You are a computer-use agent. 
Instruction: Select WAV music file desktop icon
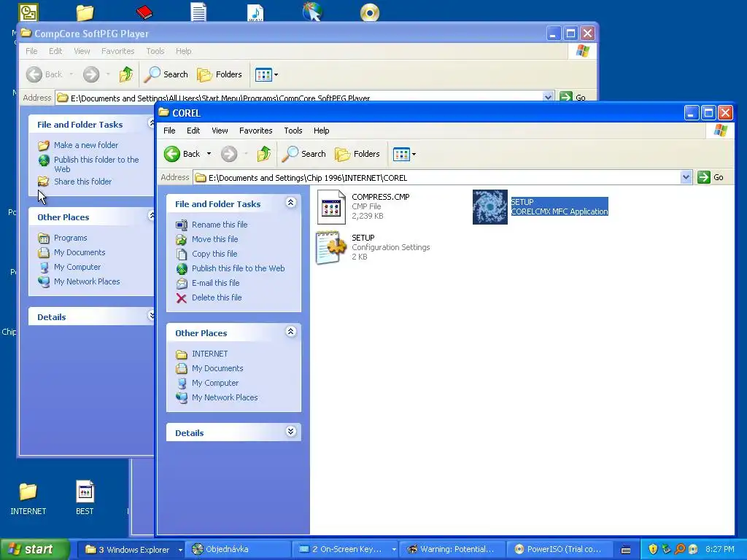tap(255, 12)
